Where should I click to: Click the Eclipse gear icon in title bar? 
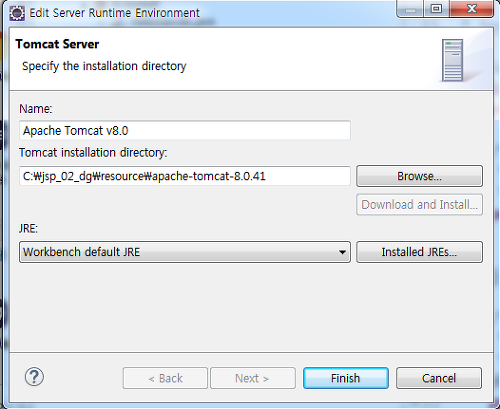17,13
